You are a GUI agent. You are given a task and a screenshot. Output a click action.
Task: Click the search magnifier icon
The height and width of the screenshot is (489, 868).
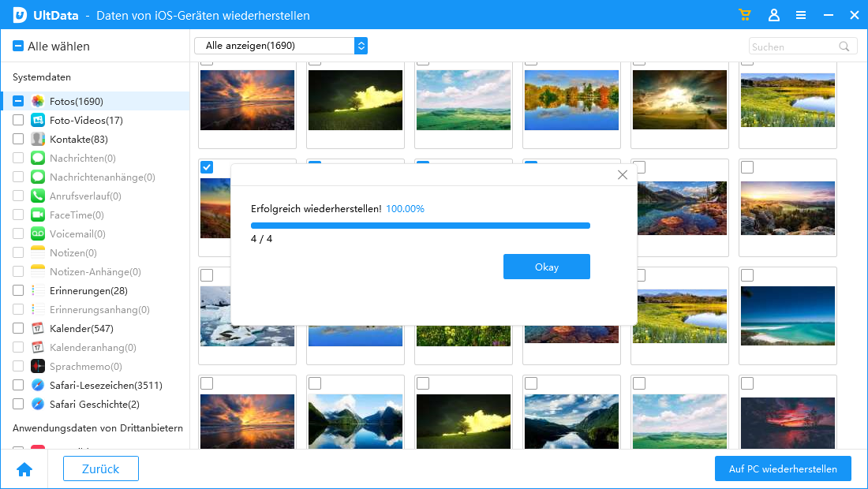[x=844, y=47]
